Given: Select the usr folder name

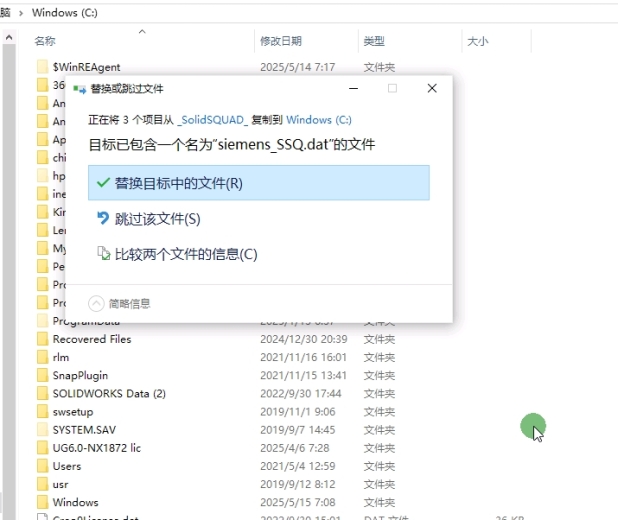Looking at the screenshot, I should [60, 484].
